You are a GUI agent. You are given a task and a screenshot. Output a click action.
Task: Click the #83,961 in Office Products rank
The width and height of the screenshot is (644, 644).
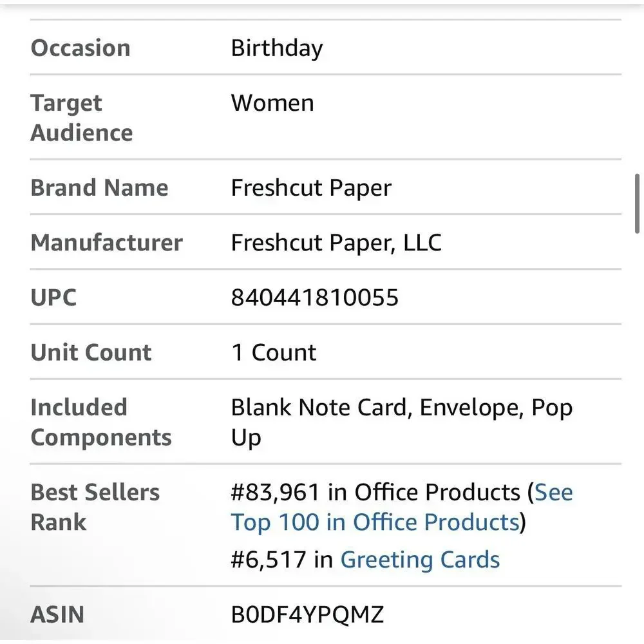point(375,492)
